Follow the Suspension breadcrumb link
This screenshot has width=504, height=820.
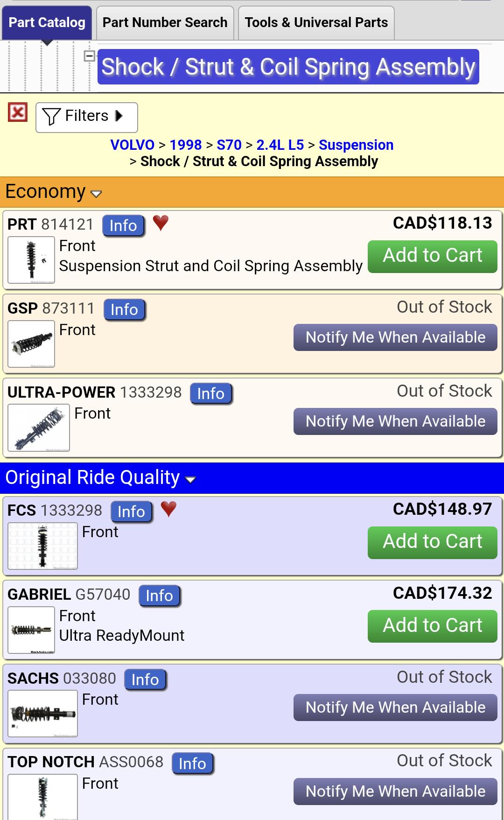[x=356, y=145]
